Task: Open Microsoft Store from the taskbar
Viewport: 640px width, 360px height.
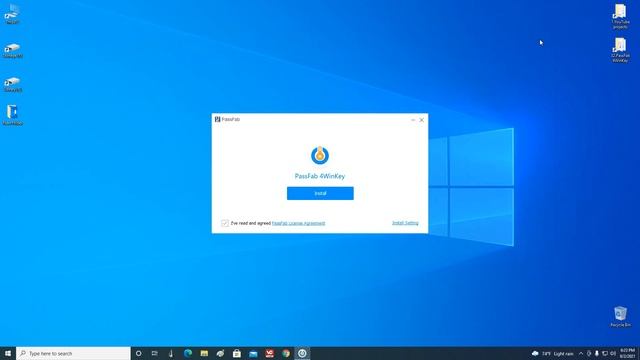Action: coord(237,353)
